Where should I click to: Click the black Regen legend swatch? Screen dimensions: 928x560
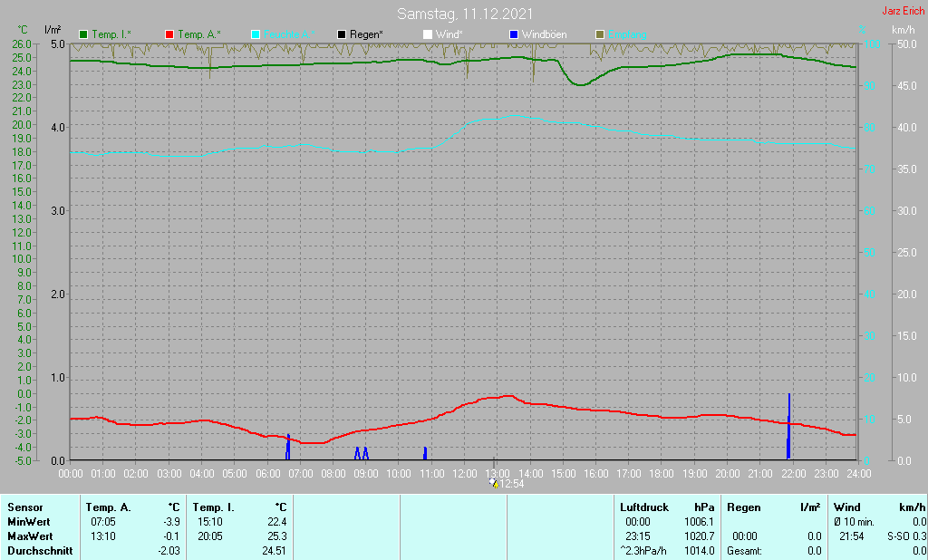pyautogui.click(x=342, y=34)
